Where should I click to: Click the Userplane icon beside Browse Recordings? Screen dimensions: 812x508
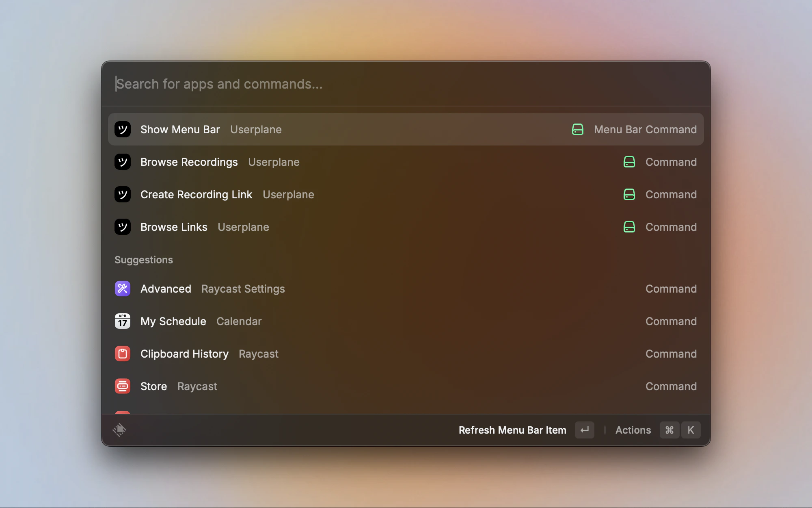pos(122,162)
